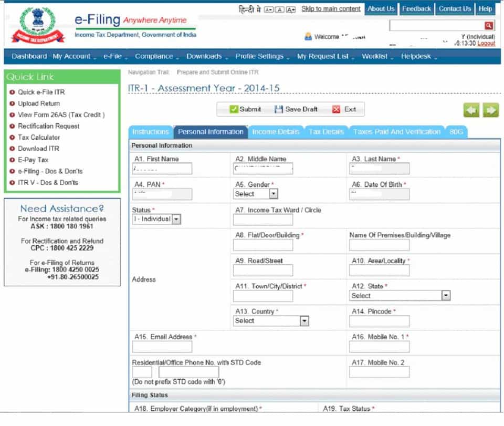
Task: Open the Feedback page
Action: [416, 9]
